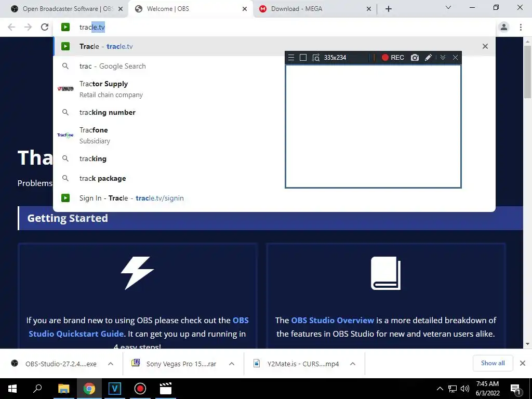Expand options for Sony Vegas download
Viewport: 532px width, 399px height.
[x=232, y=364]
